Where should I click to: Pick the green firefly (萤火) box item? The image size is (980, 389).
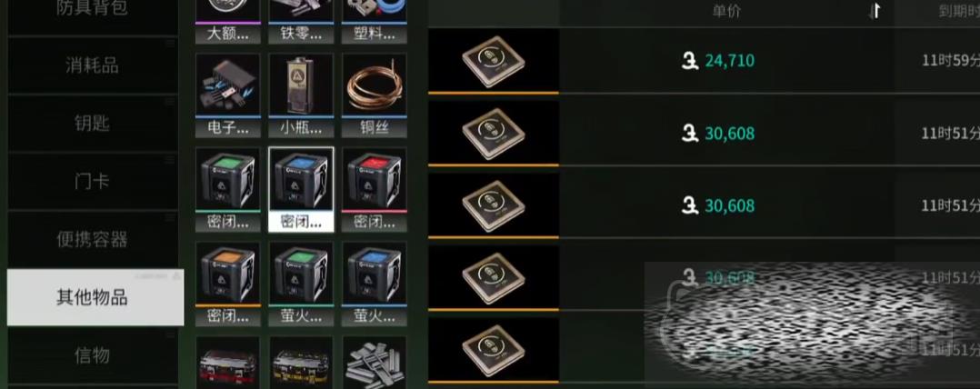(301, 284)
